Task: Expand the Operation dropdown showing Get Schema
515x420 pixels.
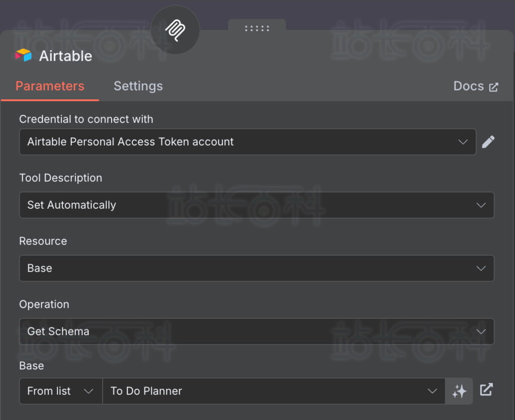Action: [x=256, y=331]
